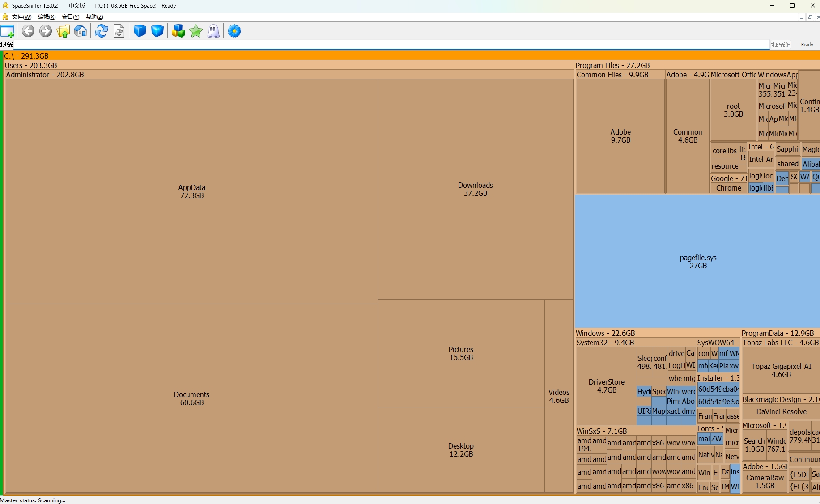
Task: Select the pagefile.sys block
Action: click(x=698, y=262)
